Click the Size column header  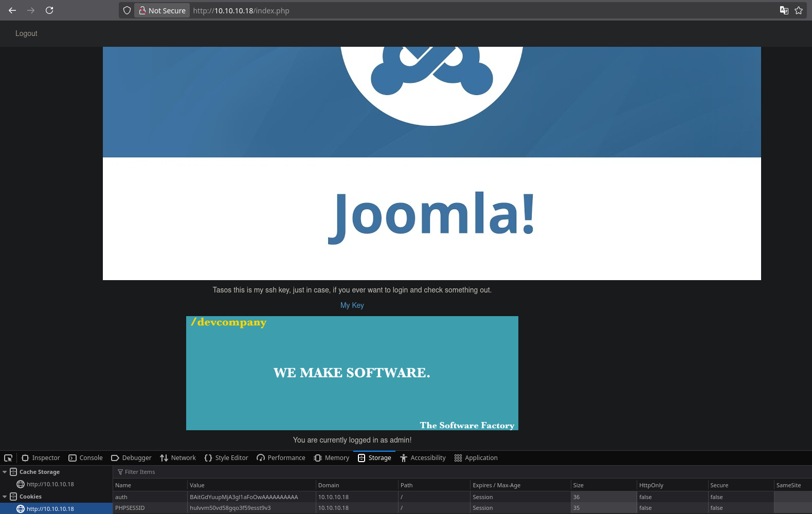pyautogui.click(x=604, y=485)
